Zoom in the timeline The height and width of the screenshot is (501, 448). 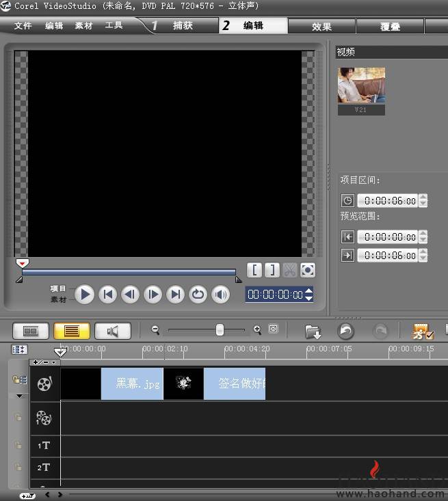257,329
